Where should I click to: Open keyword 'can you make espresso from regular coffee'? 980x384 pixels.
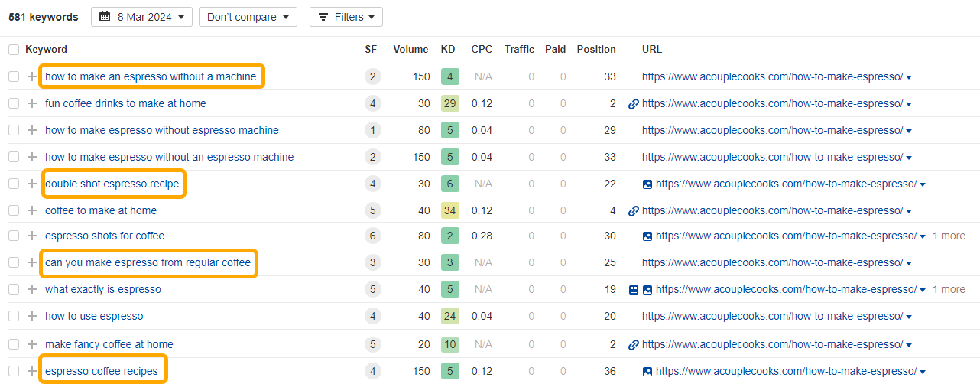tap(148, 262)
